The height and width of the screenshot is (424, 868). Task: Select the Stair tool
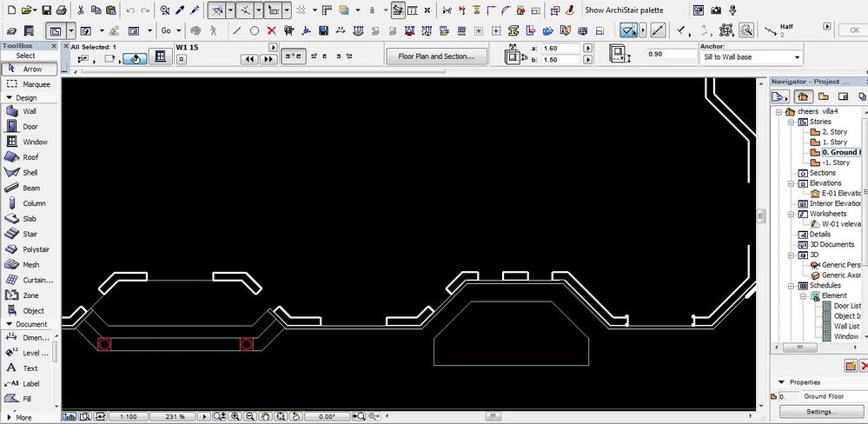(x=29, y=234)
